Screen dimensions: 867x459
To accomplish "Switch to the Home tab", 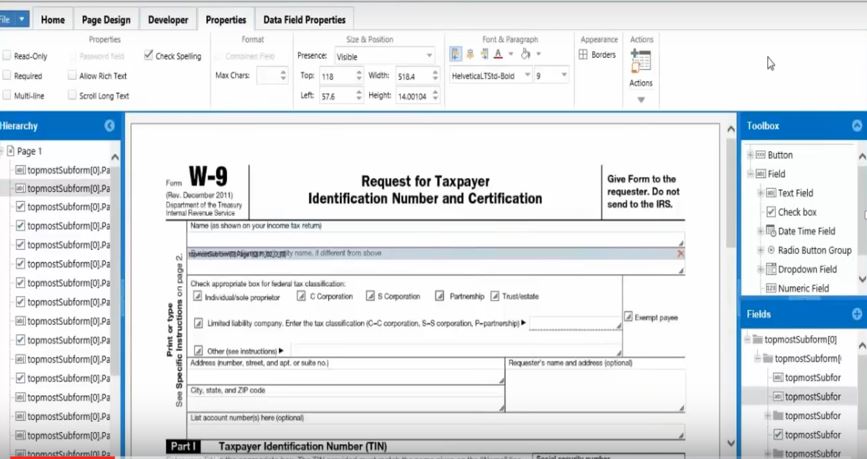I will 53,20.
